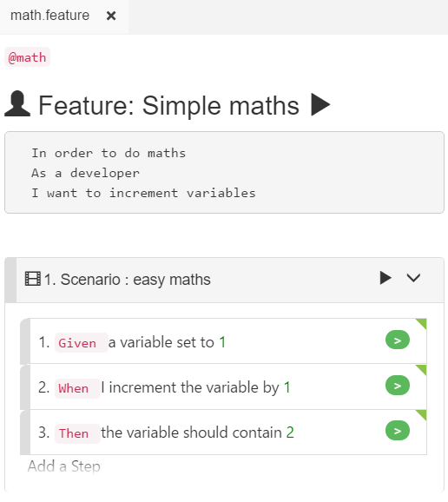The image size is (448, 502).
Task: Click the scenario film strip icon
Action: coord(33,279)
